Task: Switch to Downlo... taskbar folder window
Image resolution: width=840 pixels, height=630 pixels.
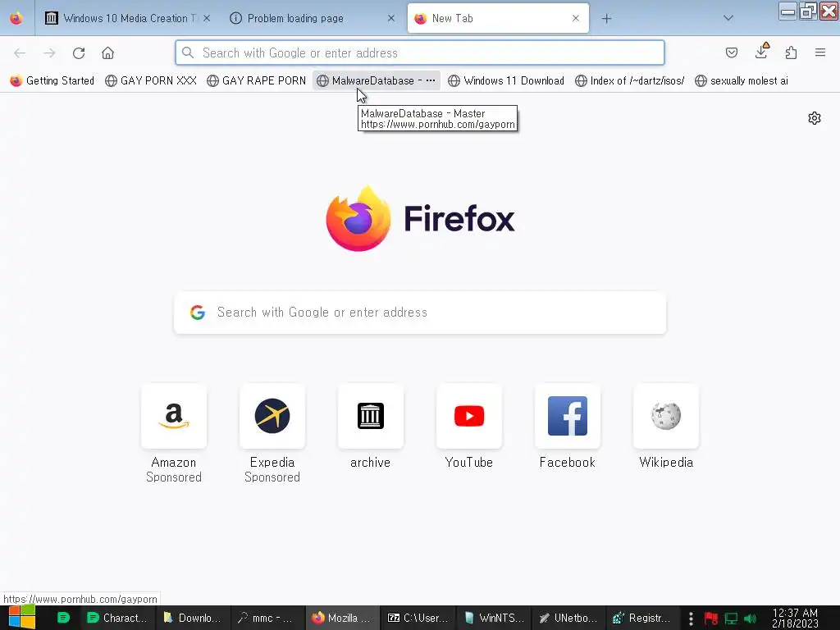Action: (192, 618)
